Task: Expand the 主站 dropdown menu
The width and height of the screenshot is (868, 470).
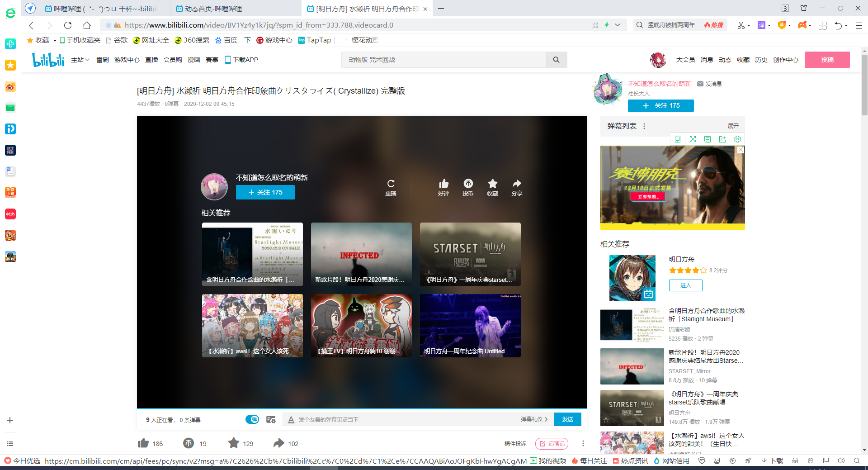Action: 80,60
